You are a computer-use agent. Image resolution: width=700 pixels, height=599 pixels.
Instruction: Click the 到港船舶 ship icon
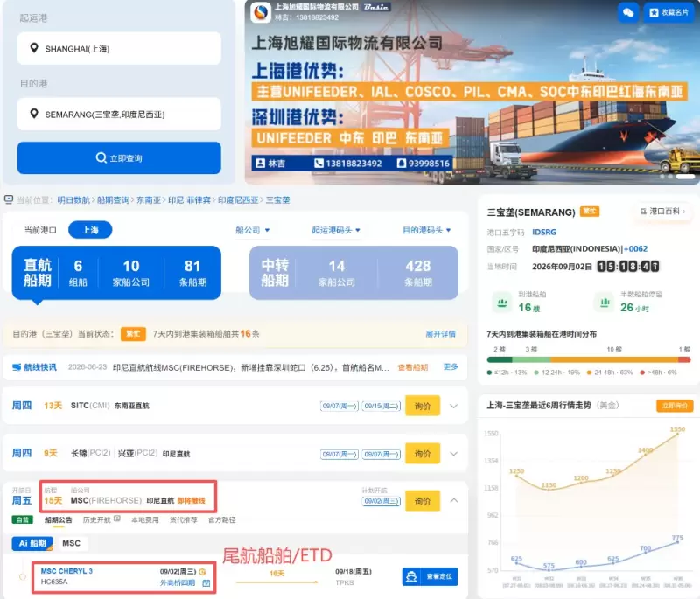(x=502, y=303)
